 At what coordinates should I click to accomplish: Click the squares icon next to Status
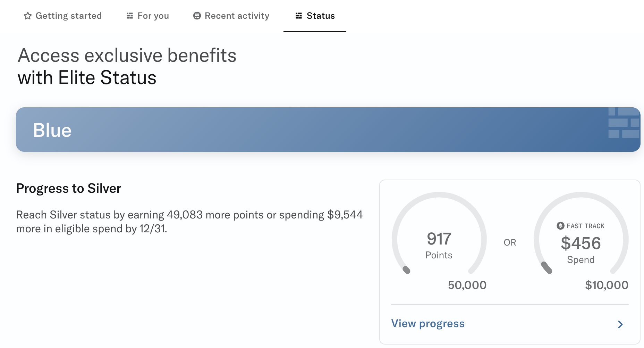pos(299,15)
